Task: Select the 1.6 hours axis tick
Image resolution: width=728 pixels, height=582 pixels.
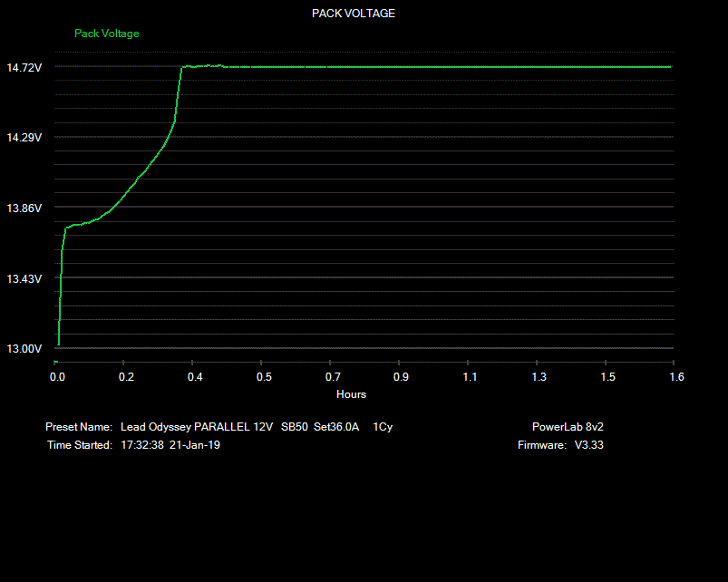Action: pos(676,377)
